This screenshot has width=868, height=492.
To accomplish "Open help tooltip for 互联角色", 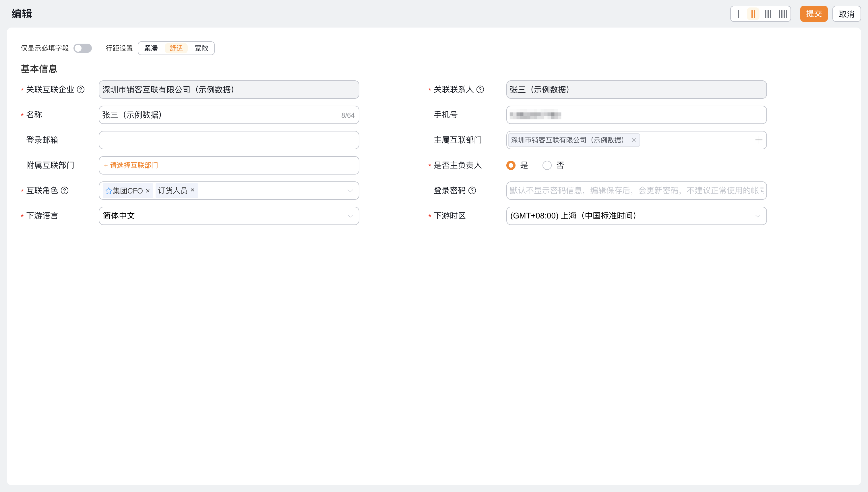I will (65, 191).
